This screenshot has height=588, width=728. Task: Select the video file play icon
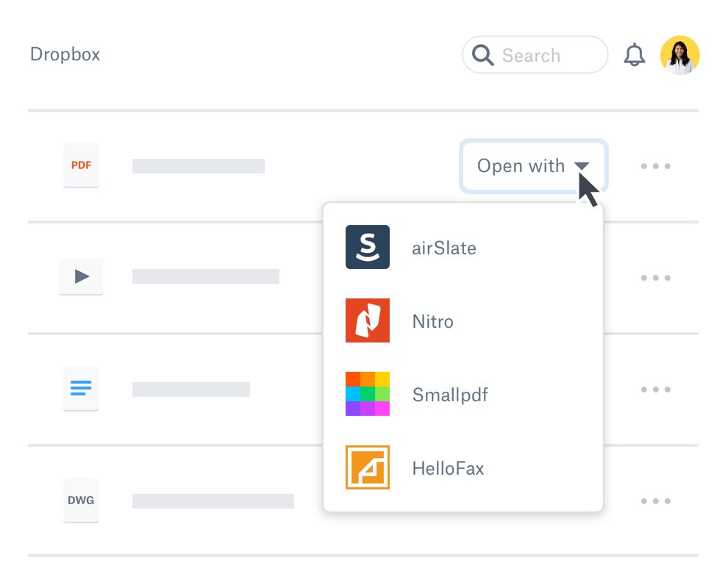(81, 277)
